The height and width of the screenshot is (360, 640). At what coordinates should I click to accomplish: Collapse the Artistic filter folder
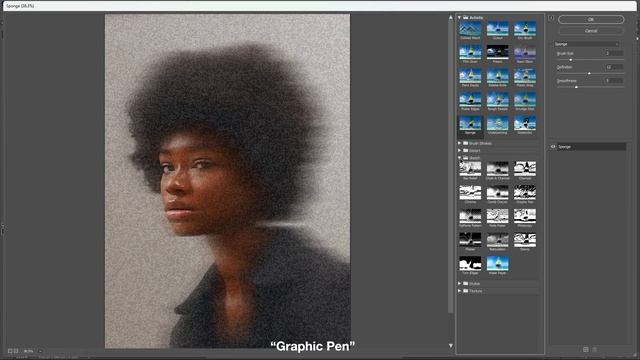click(460, 18)
